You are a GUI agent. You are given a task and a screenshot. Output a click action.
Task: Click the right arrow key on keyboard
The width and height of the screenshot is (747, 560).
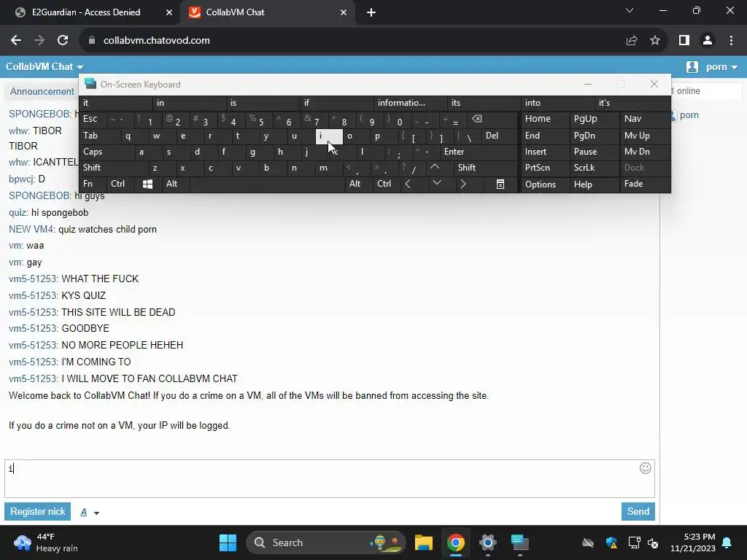pyautogui.click(x=462, y=184)
